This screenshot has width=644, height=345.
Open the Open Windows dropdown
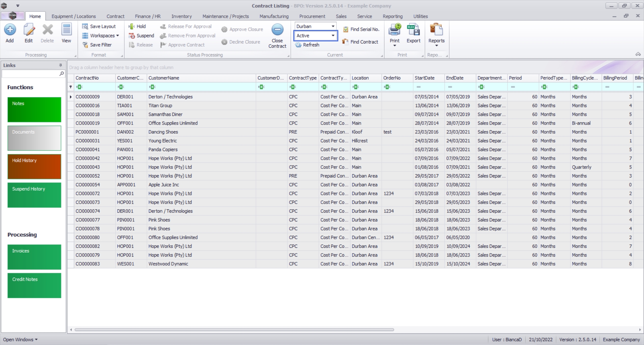coord(20,340)
